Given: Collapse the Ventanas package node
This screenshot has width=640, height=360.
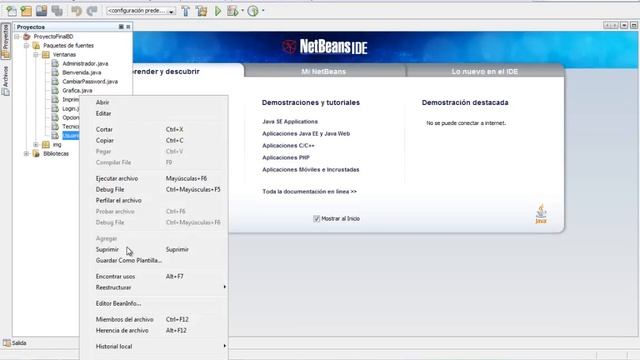Looking at the screenshot, I should [x=36, y=54].
